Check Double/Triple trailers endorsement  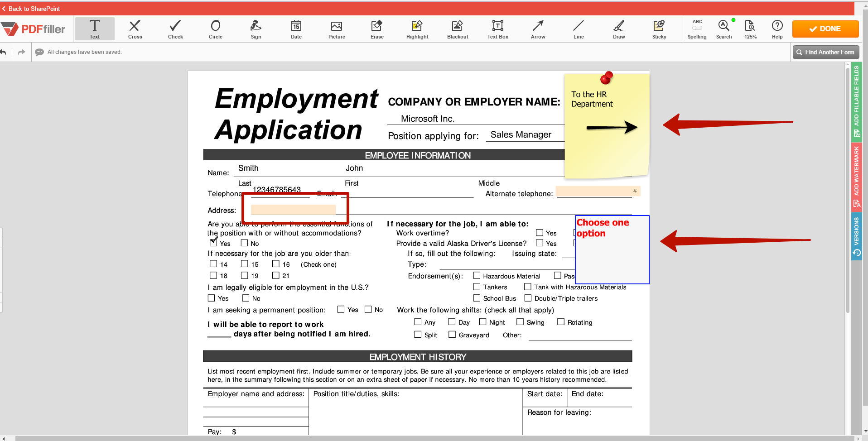click(528, 298)
